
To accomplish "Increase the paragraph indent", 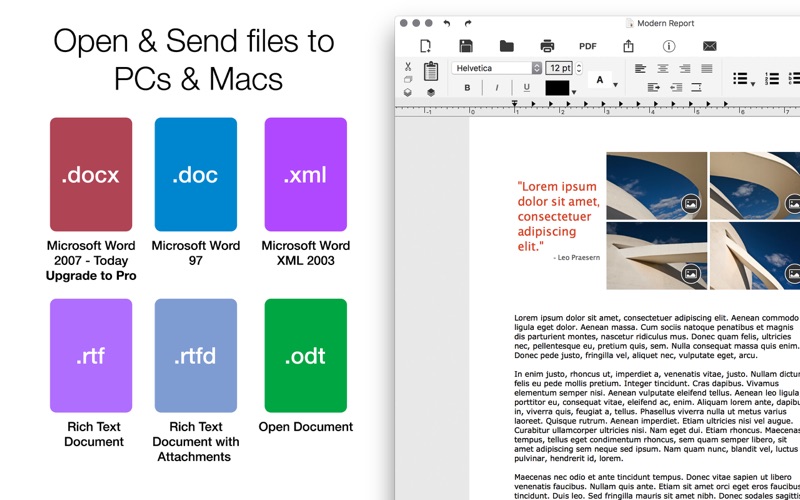I will pos(654,88).
